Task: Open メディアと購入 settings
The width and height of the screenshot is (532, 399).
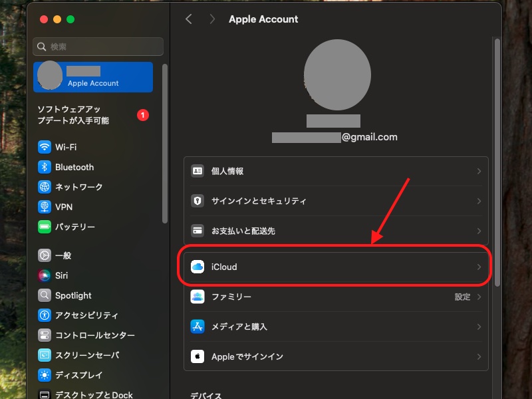Action: click(x=334, y=327)
